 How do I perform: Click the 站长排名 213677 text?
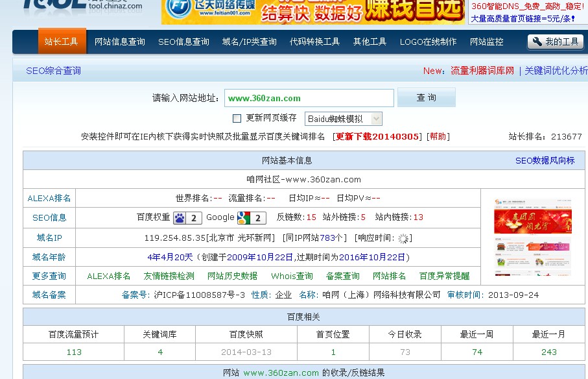pos(545,136)
